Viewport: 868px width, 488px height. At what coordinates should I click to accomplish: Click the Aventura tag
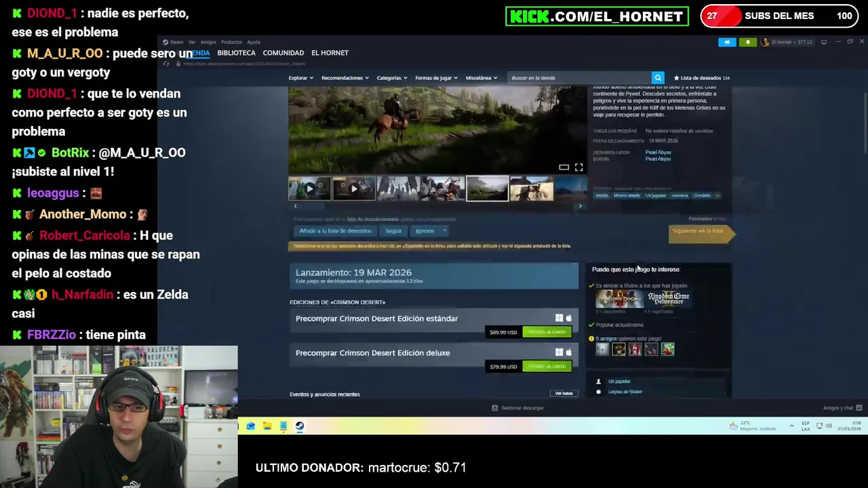point(679,196)
